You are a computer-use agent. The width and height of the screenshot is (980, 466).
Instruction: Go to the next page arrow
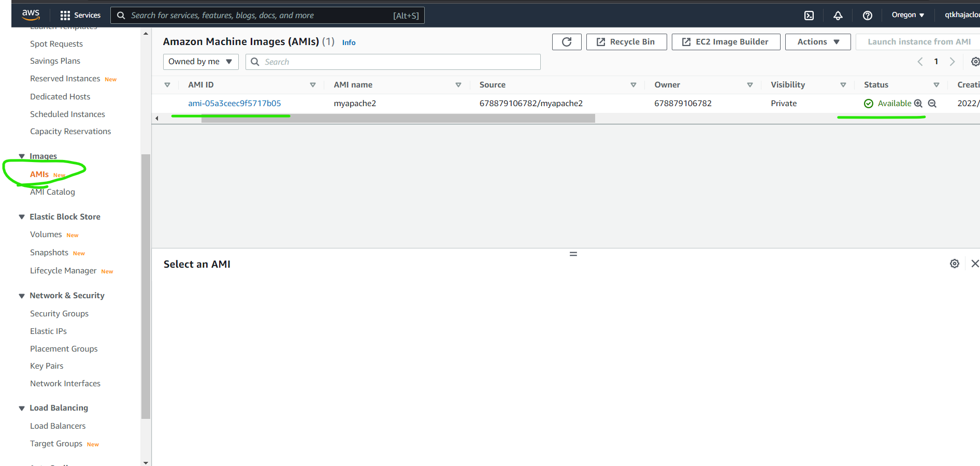pyautogui.click(x=952, y=62)
